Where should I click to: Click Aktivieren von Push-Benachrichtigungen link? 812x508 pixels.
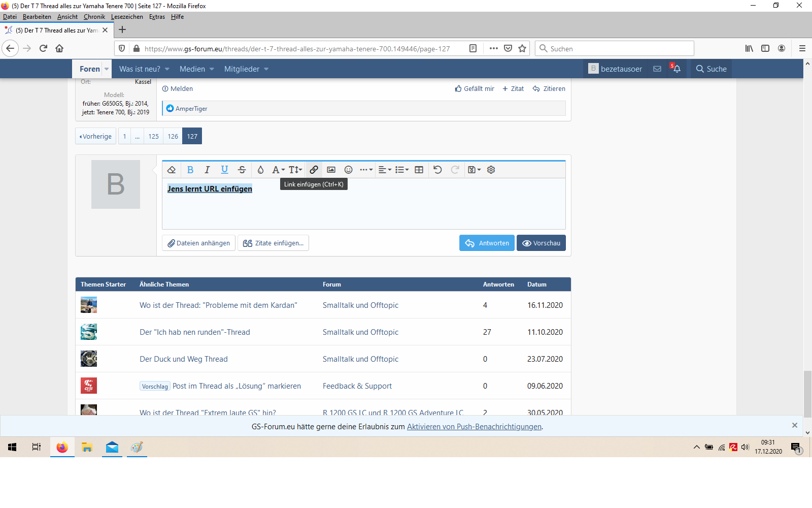474,427
